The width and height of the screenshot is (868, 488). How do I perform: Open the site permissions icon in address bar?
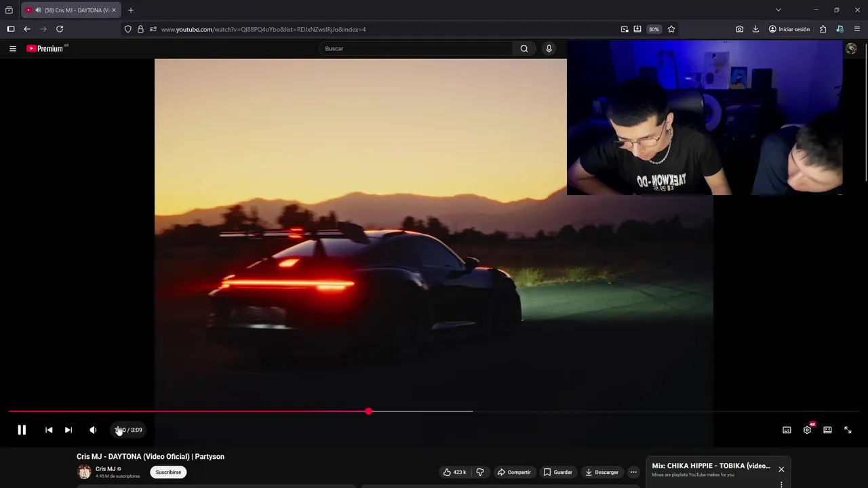coord(153,29)
